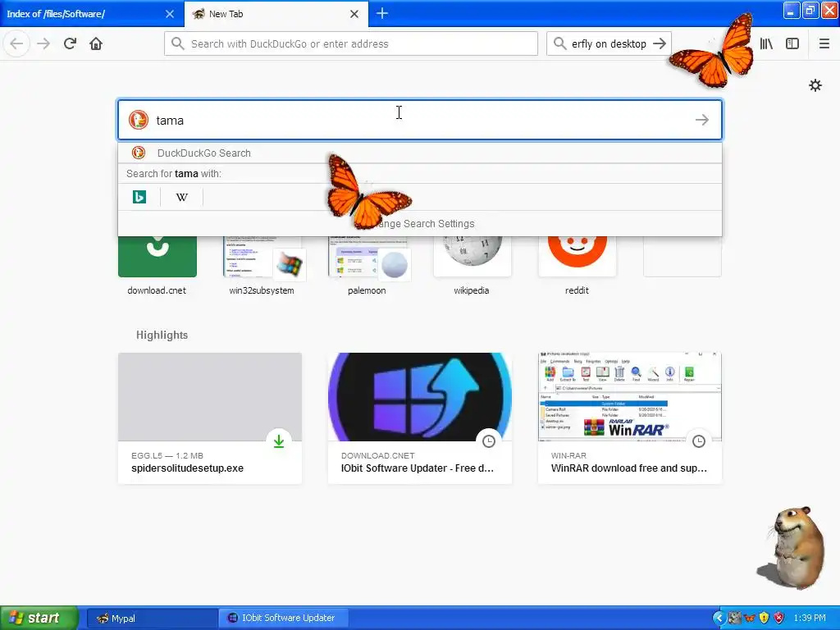
Task: Submit the toolbar search box arrow
Action: point(660,43)
